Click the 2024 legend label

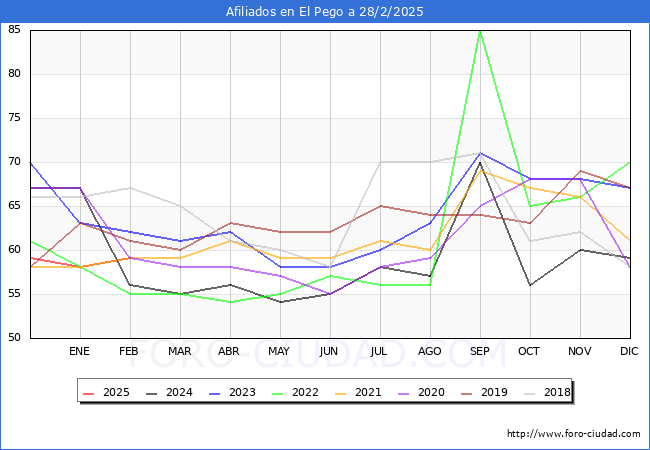pos(179,392)
